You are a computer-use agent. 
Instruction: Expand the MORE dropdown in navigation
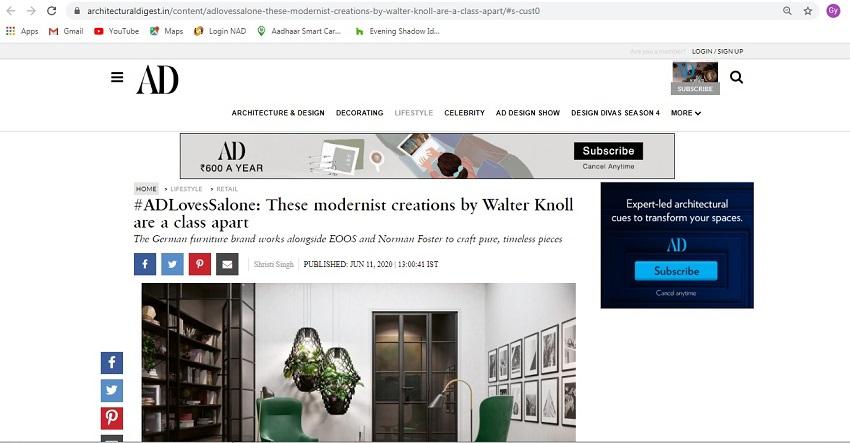686,113
